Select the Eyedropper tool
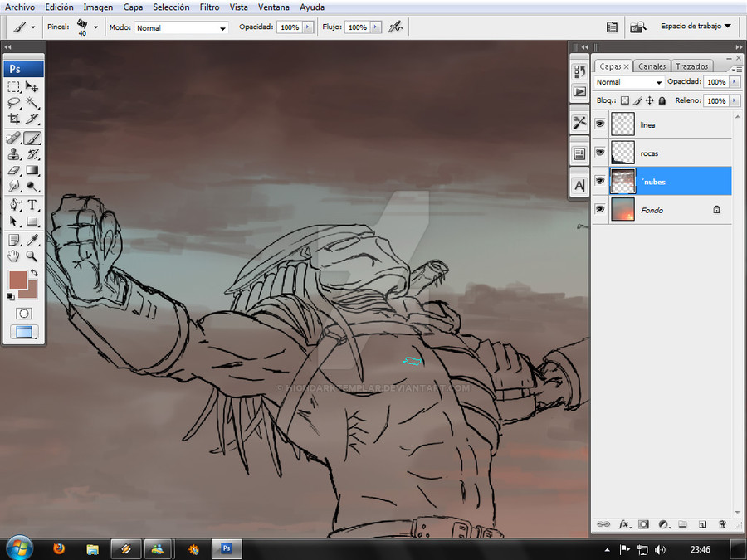This screenshot has height=560, width=747. pyautogui.click(x=32, y=240)
